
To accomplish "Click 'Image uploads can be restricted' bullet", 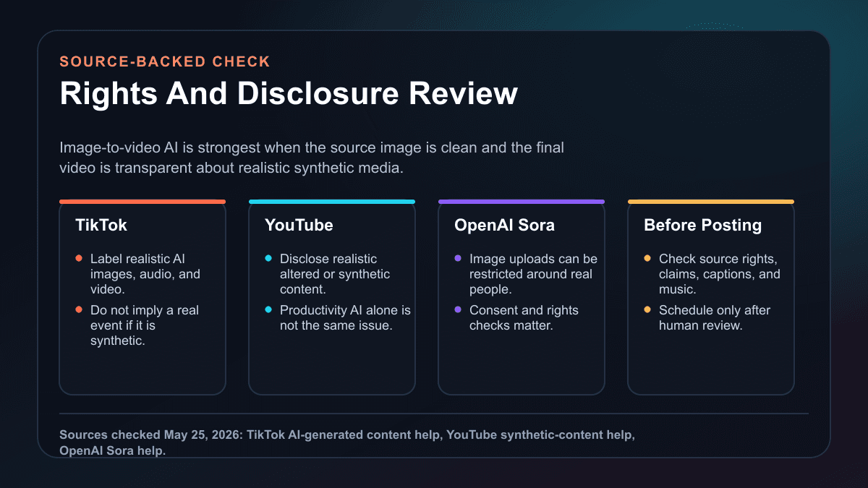I will [533, 274].
